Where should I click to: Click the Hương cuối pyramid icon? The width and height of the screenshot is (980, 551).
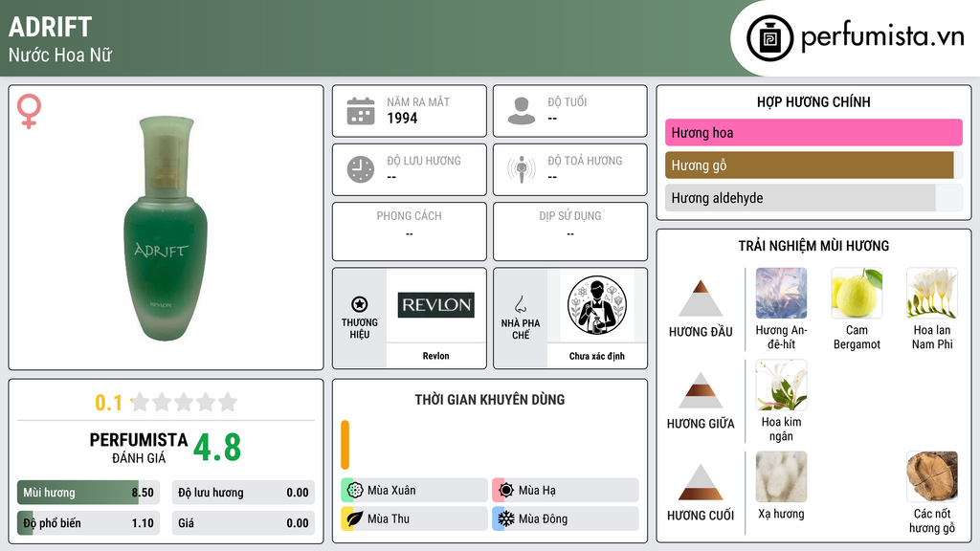pos(701,482)
